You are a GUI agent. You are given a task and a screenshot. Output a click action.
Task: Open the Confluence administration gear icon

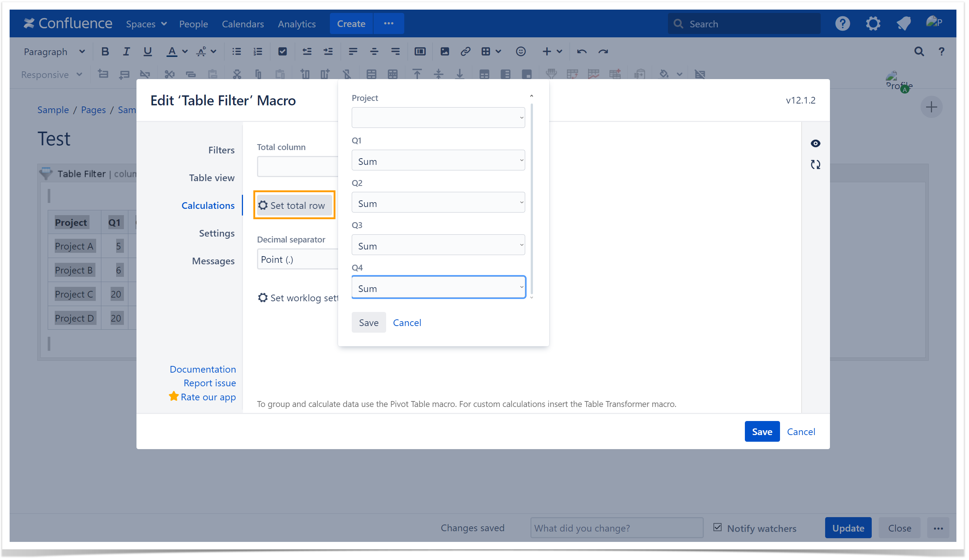click(873, 23)
